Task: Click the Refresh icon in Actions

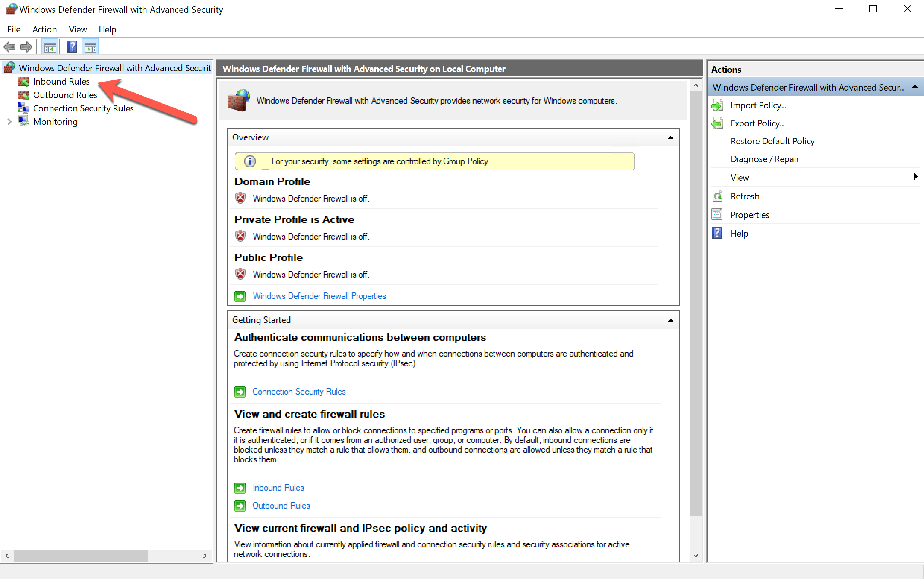Action: coord(717,196)
